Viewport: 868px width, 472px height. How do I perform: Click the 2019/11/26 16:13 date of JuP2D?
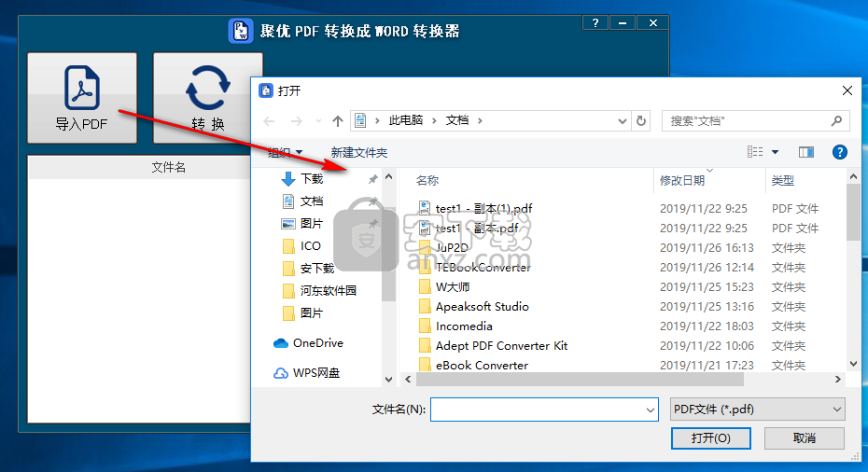click(707, 248)
